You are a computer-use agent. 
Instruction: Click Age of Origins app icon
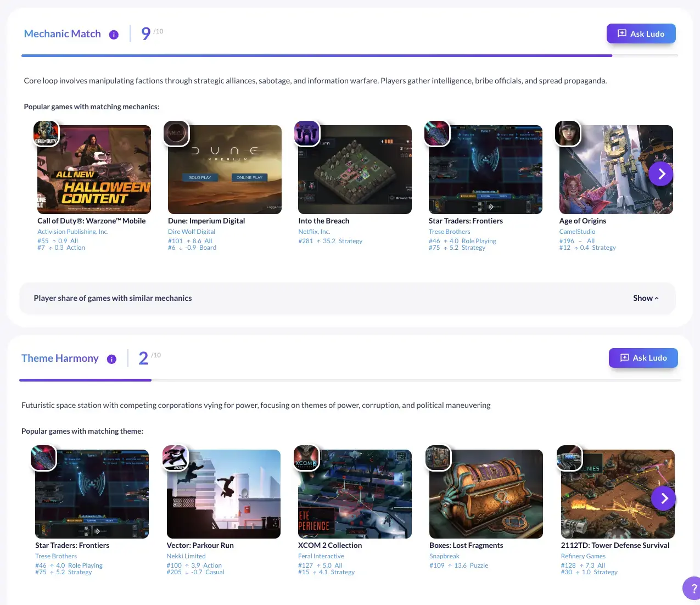click(568, 133)
